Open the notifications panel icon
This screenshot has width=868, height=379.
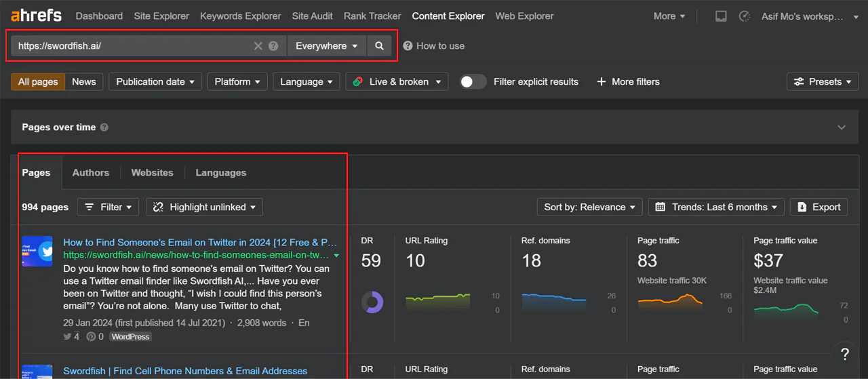pos(721,16)
